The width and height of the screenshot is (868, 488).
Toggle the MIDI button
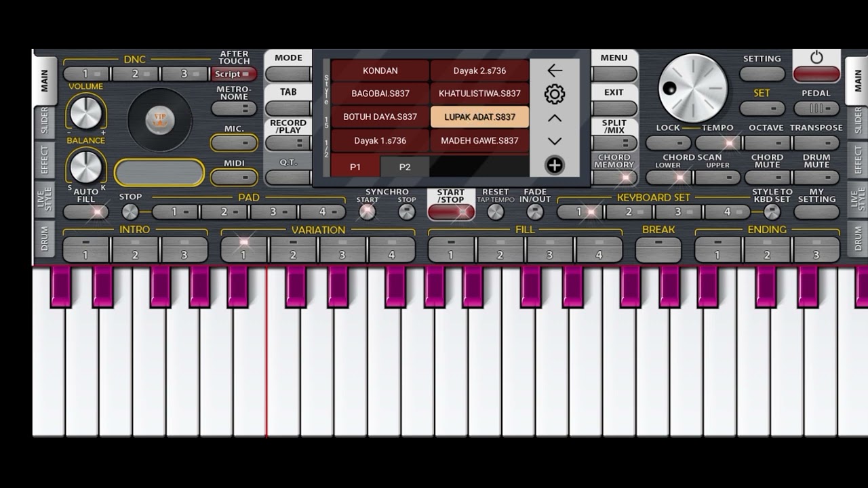coord(234,177)
